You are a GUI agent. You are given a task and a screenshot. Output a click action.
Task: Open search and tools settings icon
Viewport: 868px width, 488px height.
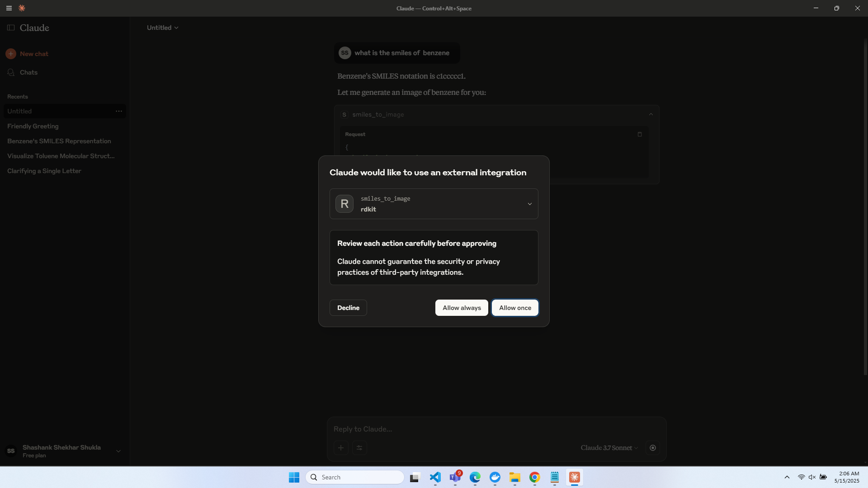[359, 448]
